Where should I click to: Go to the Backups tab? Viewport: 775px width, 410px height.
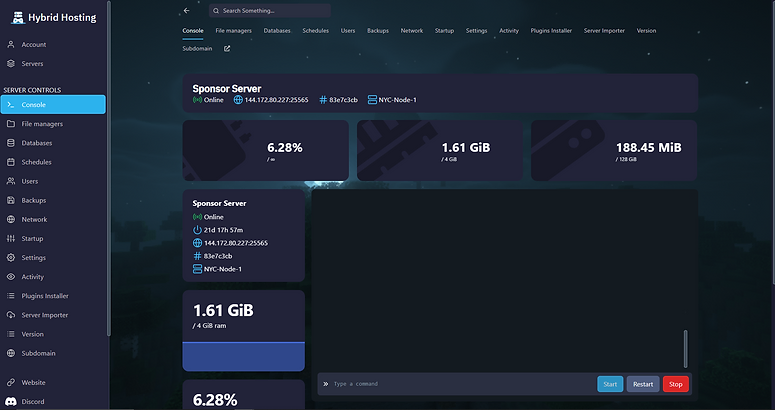[x=378, y=31]
